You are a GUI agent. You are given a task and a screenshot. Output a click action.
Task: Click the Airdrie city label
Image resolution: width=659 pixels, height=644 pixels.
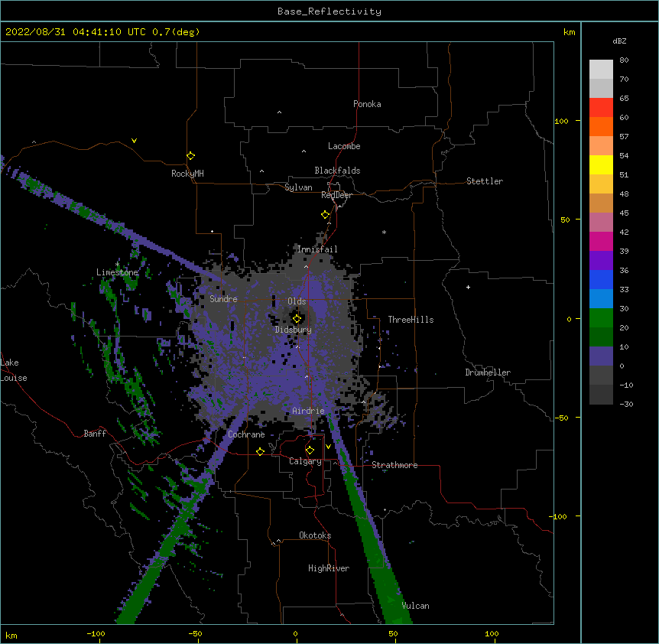[x=308, y=411]
